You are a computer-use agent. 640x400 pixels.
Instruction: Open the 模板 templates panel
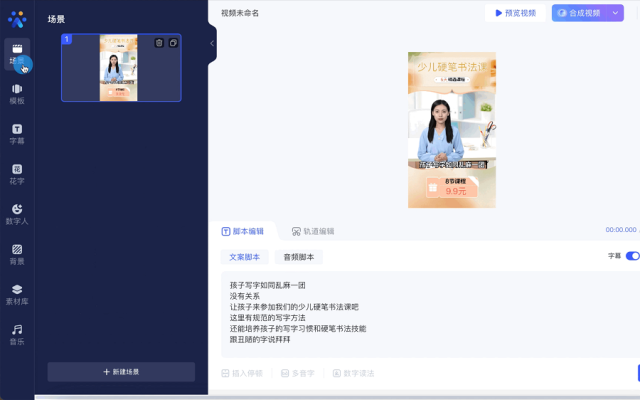pos(17,94)
